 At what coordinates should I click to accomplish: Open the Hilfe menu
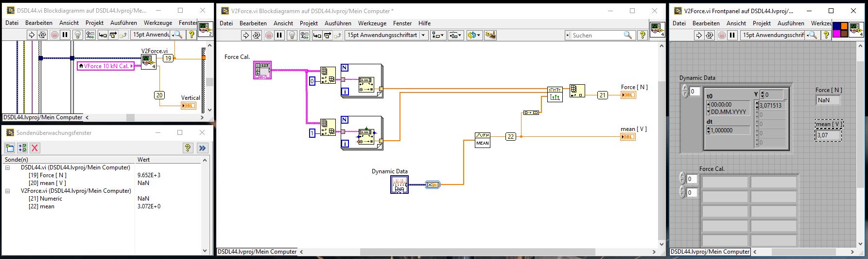pyautogui.click(x=424, y=23)
